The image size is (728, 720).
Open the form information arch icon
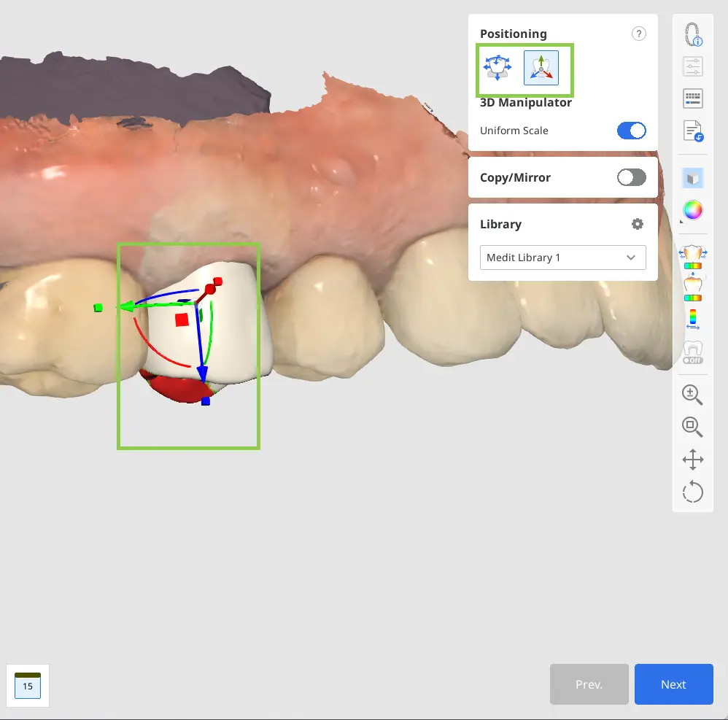coord(693,34)
